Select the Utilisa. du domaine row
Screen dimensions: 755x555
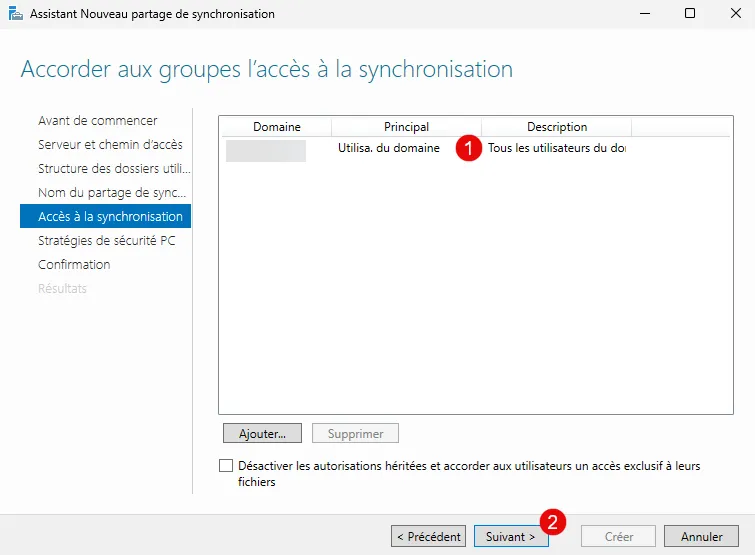click(x=389, y=149)
